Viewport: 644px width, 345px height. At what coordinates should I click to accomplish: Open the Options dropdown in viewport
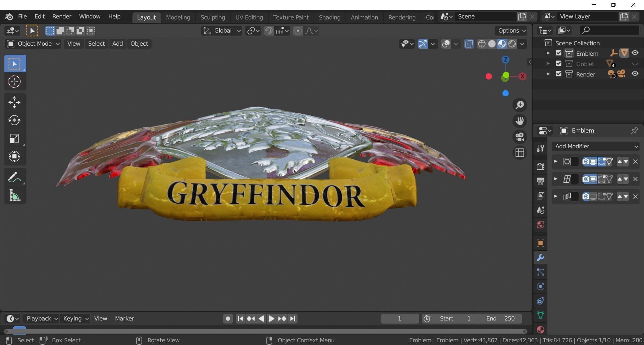tap(512, 31)
